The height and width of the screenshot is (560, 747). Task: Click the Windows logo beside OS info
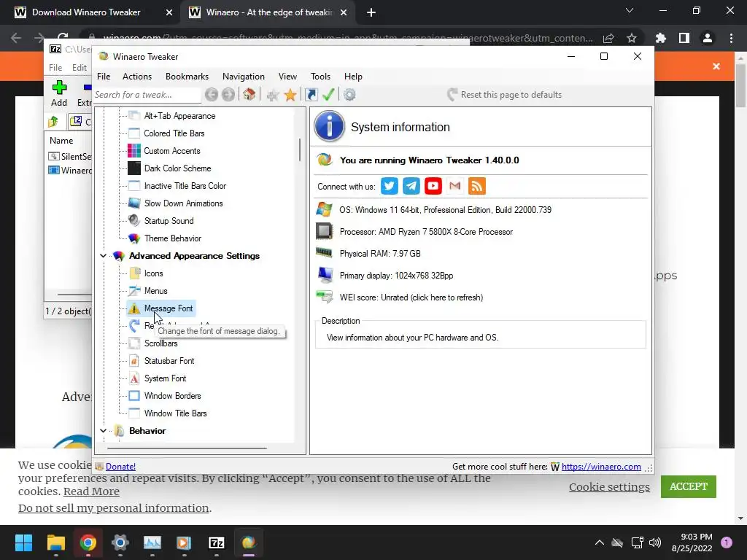coord(324,209)
